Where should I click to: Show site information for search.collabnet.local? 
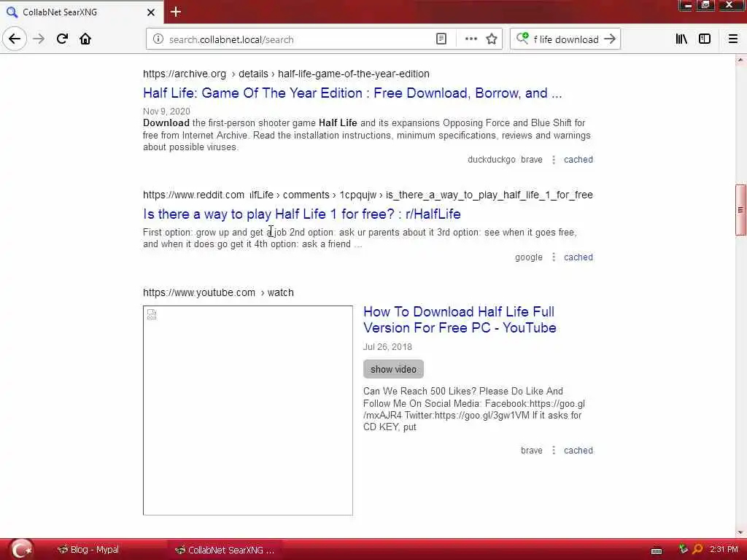click(x=158, y=39)
